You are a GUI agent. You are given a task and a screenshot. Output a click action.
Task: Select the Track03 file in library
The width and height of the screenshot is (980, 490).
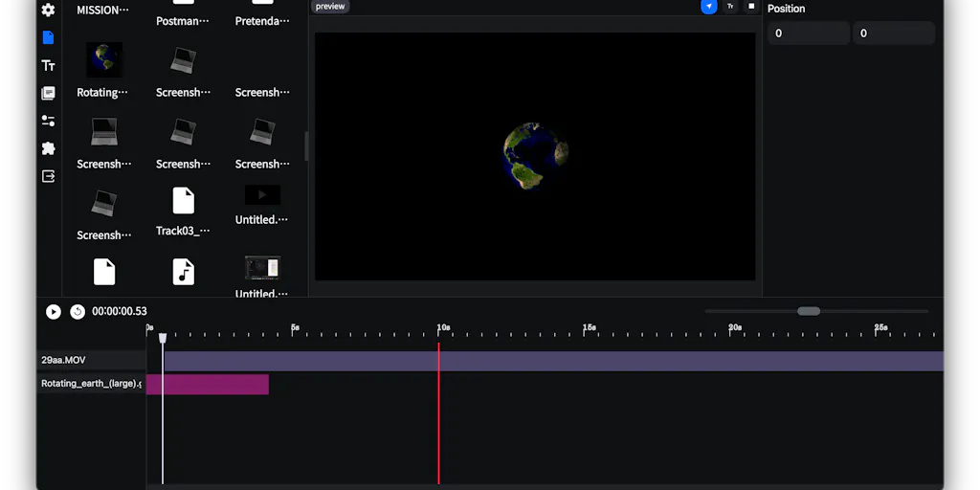(183, 212)
